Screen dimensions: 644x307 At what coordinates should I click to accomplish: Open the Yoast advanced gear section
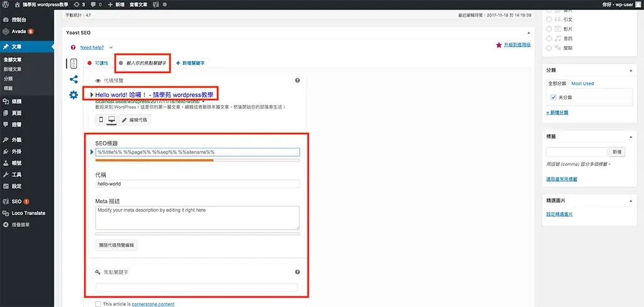(74, 95)
